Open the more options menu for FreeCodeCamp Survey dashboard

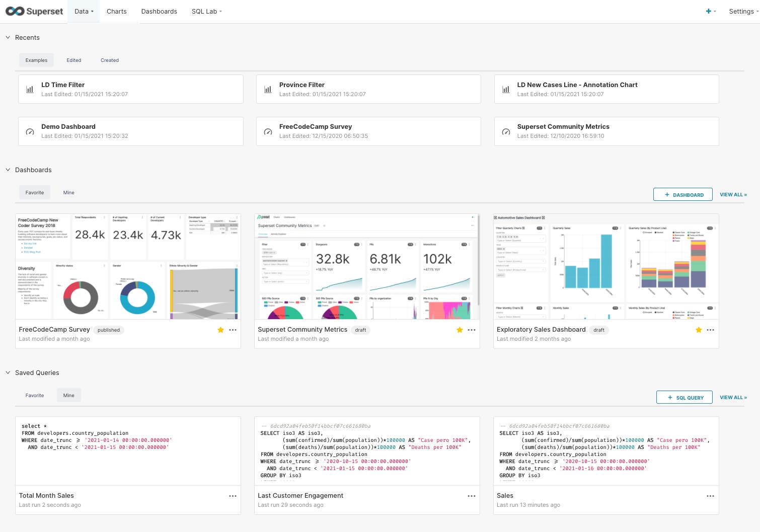click(x=233, y=330)
